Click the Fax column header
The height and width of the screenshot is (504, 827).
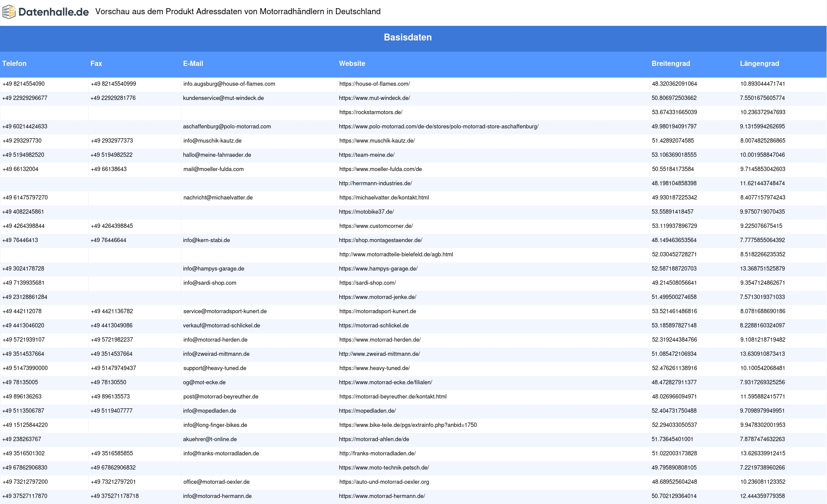coord(96,63)
